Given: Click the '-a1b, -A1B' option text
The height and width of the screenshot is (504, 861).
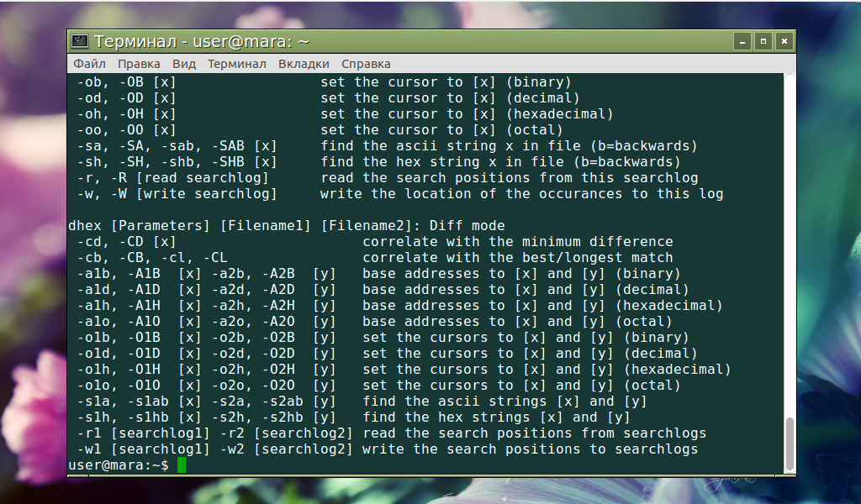Looking at the screenshot, I should coord(119,273).
